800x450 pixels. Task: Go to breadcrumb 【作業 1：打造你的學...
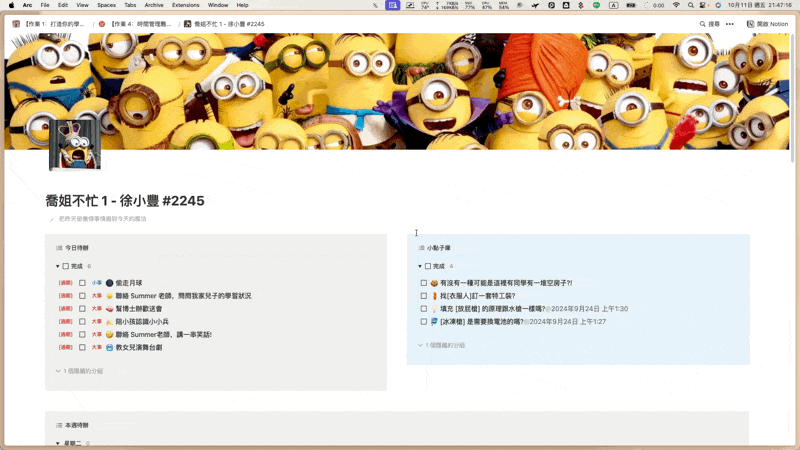point(49,24)
